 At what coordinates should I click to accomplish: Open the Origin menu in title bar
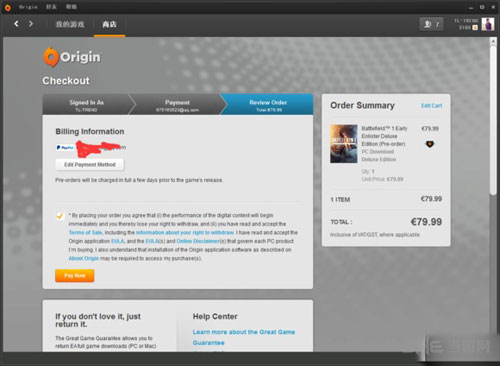[x=28, y=7]
